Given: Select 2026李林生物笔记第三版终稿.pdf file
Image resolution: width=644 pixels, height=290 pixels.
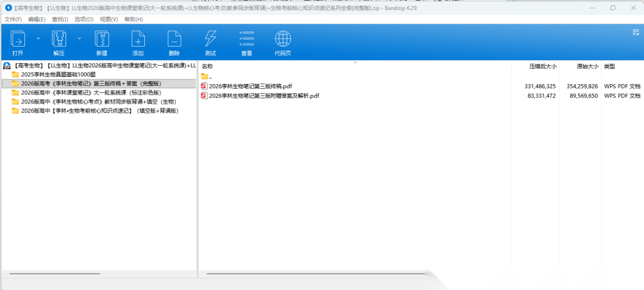Looking at the screenshot, I should (250, 87).
